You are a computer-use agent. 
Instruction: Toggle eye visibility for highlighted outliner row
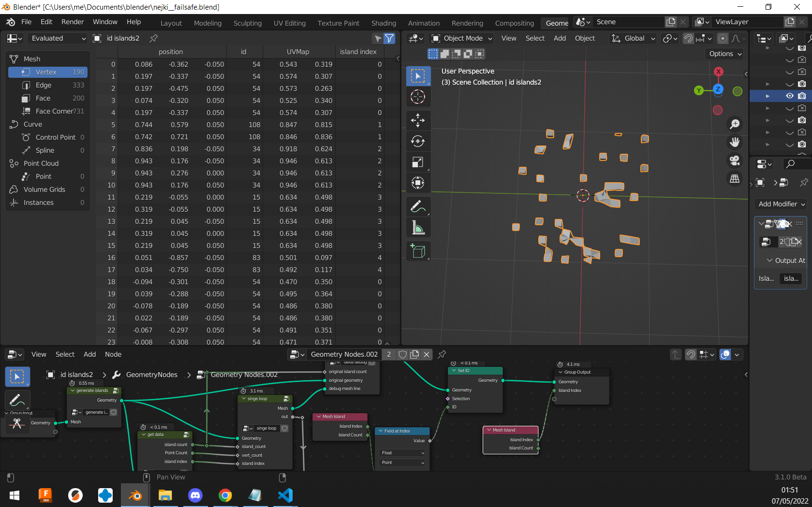click(789, 96)
